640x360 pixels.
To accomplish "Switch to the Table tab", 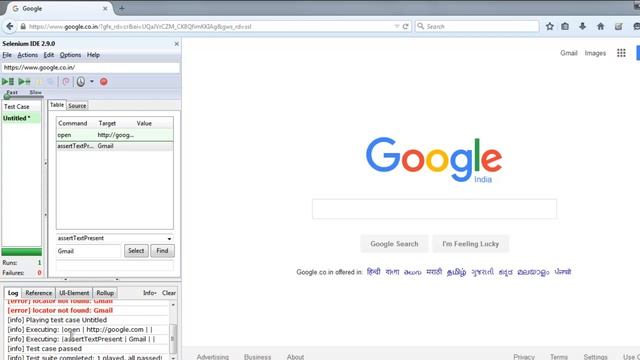I will click(57, 105).
